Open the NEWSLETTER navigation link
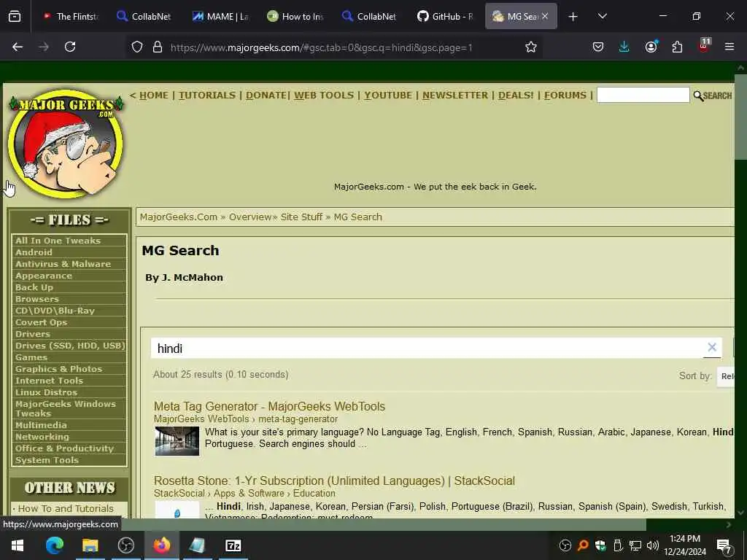 (x=455, y=96)
